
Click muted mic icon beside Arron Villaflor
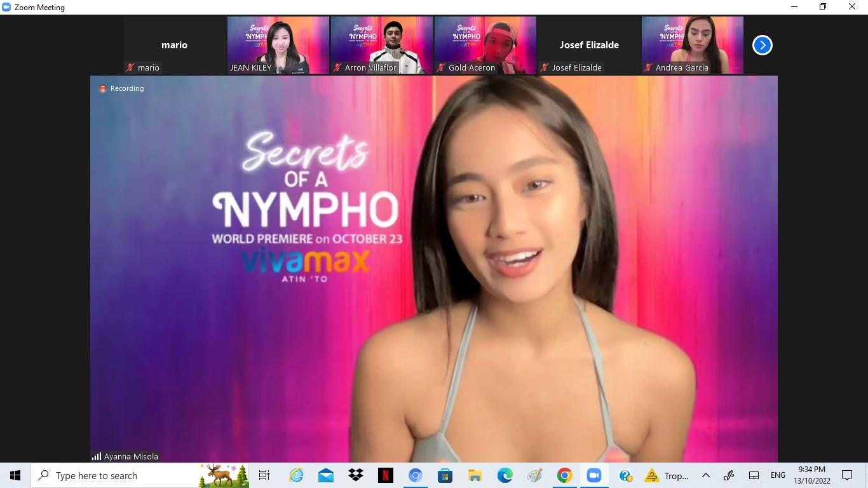click(338, 67)
